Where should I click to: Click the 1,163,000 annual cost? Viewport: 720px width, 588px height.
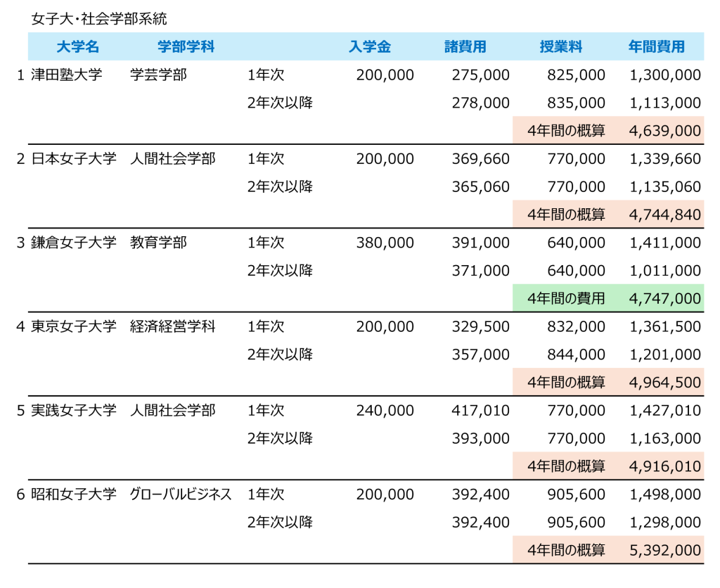[665, 438]
